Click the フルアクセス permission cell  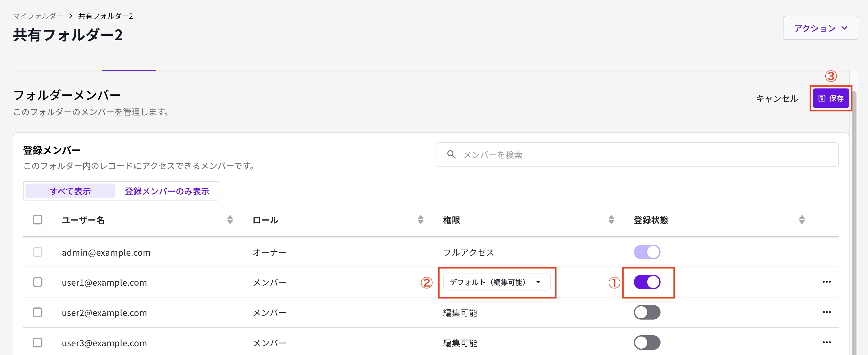click(x=468, y=252)
